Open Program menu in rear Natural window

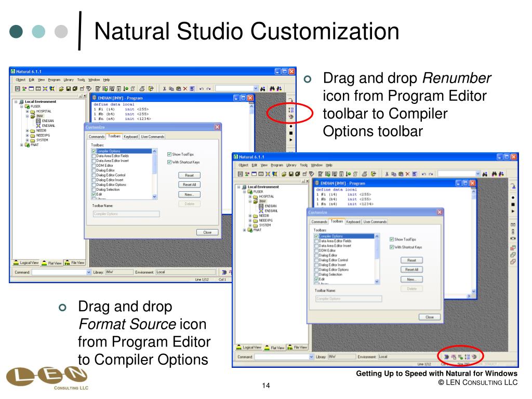[x=54, y=80]
